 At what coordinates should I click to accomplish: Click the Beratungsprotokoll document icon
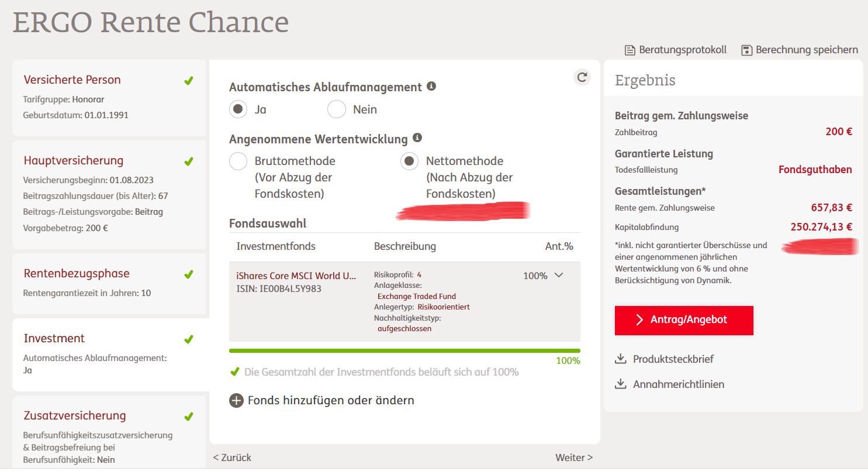[630, 50]
